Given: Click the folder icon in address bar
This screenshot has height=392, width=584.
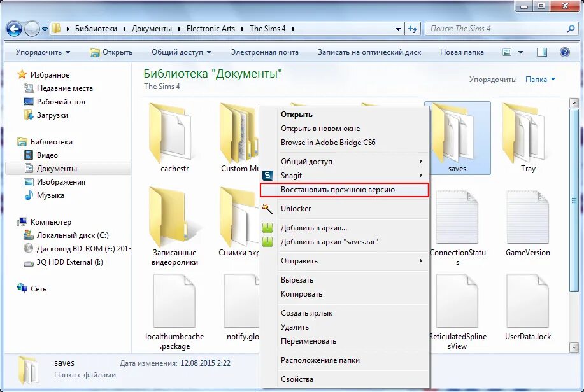Looking at the screenshot, I should (56, 28).
